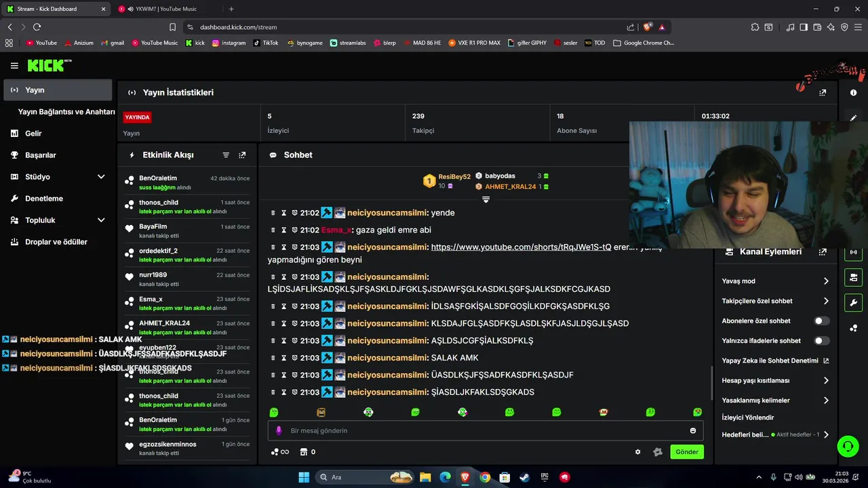Open Steam from the taskbar
Image resolution: width=868 pixels, height=488 pixels.
pyautogui.click(x=524, y=477)
